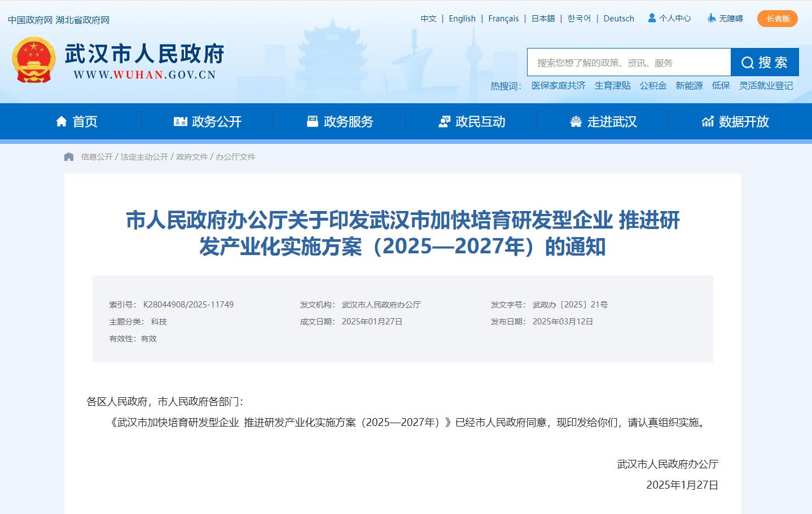Click the national emblem logo
The height and width of the screenshot is (514, 812).
34,60
